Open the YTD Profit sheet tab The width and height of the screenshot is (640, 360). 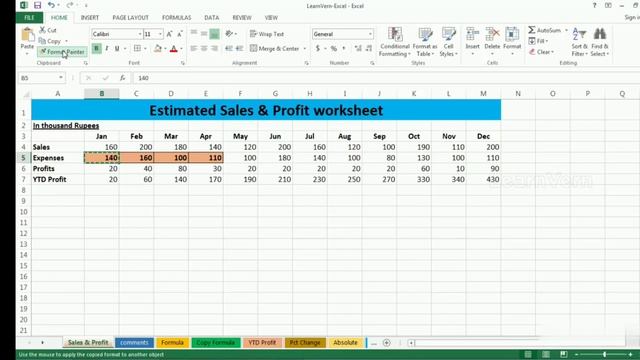262,343
